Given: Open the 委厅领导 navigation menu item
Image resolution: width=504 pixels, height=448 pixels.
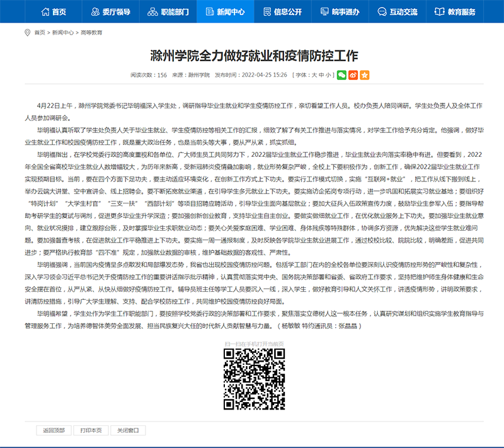Looking at the screenshot, I should point(111,11).
